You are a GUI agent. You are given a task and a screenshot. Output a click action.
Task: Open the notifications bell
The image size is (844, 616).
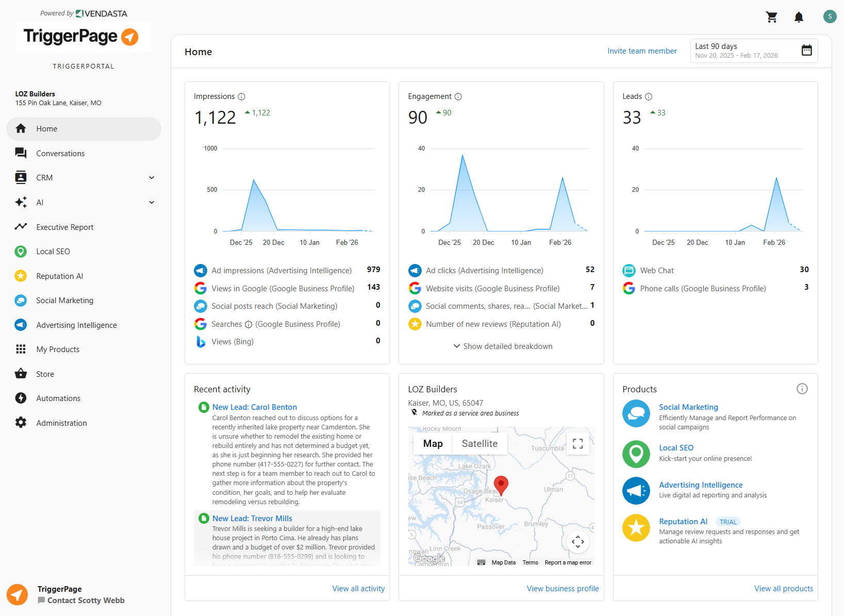799,17
